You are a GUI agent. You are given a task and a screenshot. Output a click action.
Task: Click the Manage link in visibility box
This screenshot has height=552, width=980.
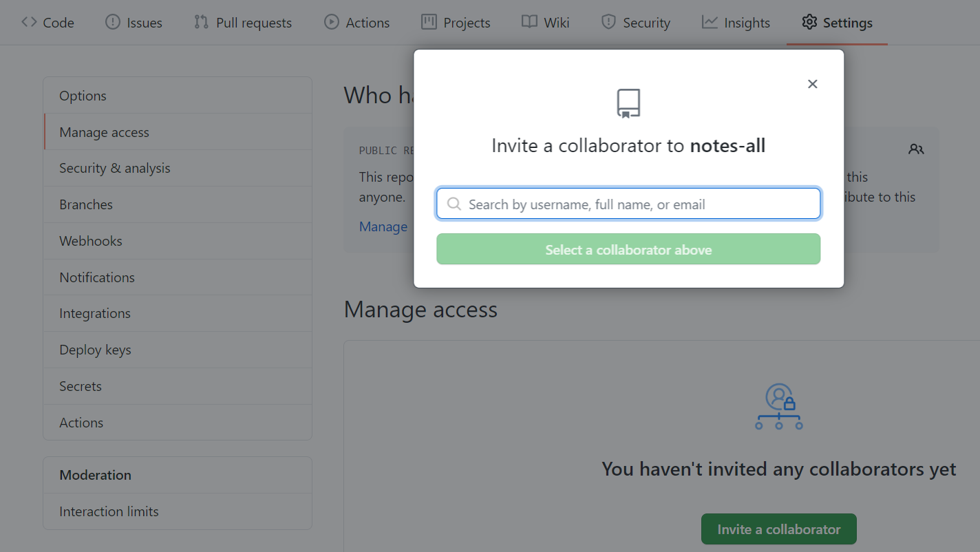(383, 226)
